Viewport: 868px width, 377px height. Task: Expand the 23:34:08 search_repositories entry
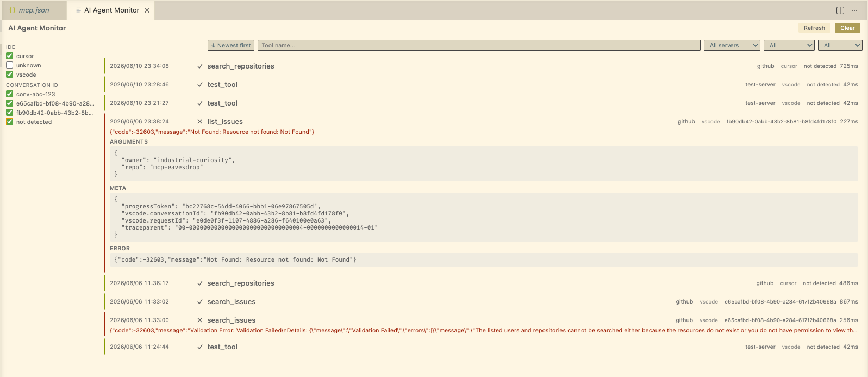483,66
